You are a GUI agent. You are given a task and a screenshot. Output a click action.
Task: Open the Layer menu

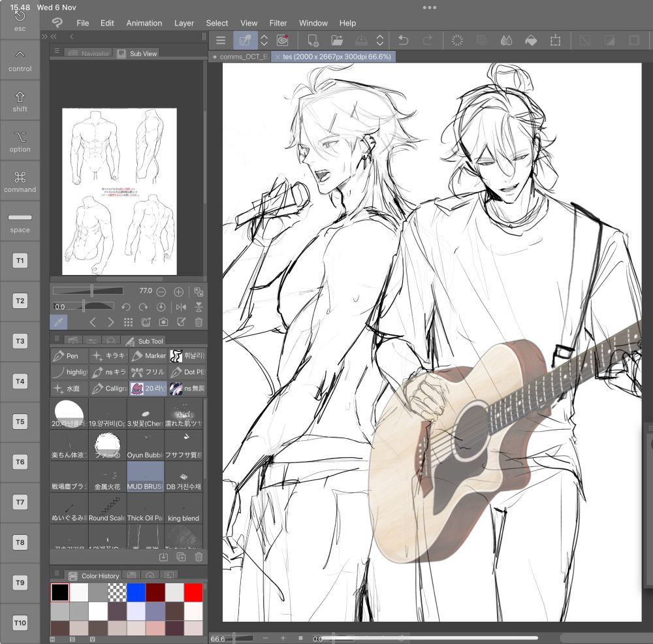(x=184, y=23)
